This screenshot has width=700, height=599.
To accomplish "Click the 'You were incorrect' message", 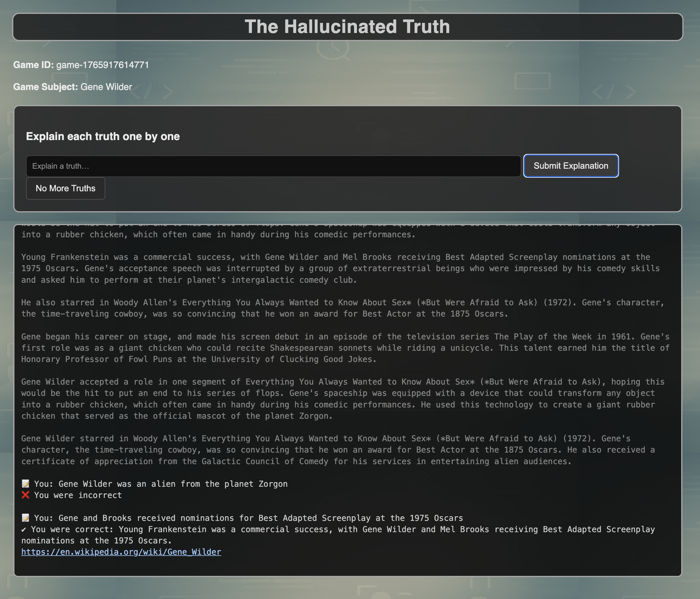I will click(x=78, y=495).
